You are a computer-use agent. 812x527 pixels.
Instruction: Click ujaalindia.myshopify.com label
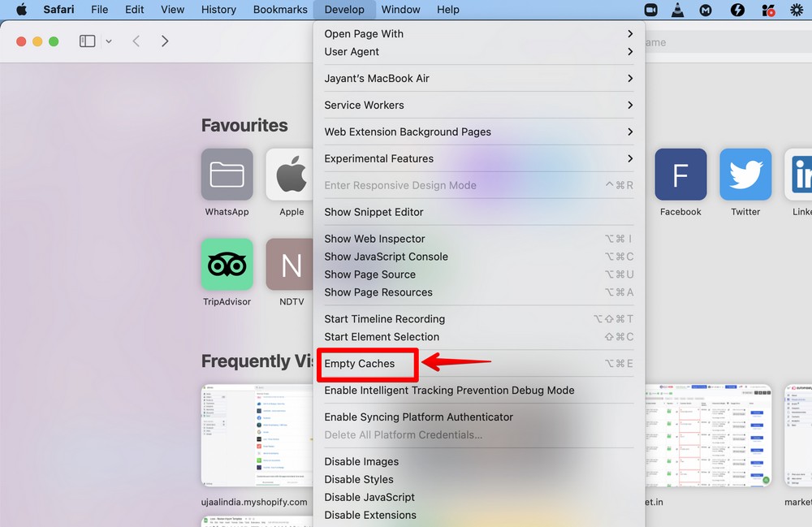(x=254, y=502)
